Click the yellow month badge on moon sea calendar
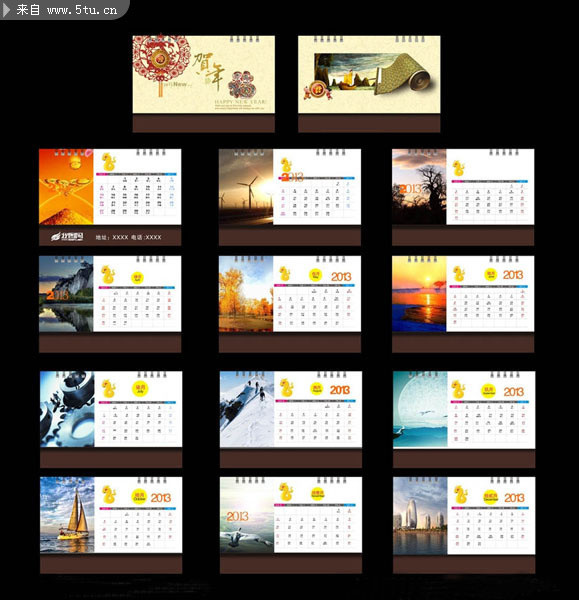 coord(489,391)
